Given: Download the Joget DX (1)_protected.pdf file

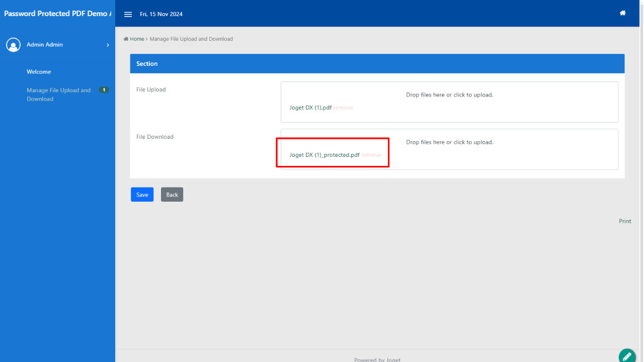Looking at the screenshot, I should 324,155.
